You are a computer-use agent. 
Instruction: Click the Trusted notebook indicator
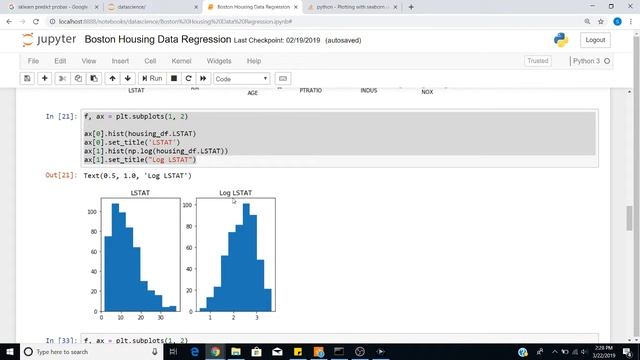click(x=538, y=61)
